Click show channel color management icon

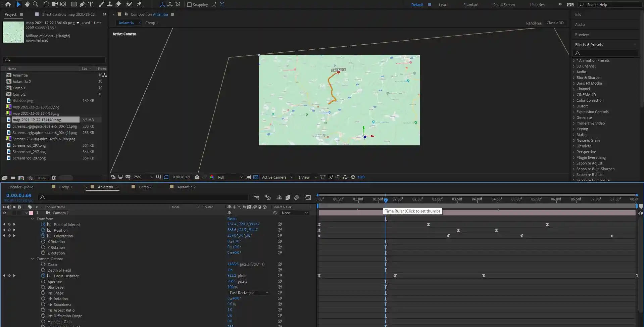click(212, 177)
